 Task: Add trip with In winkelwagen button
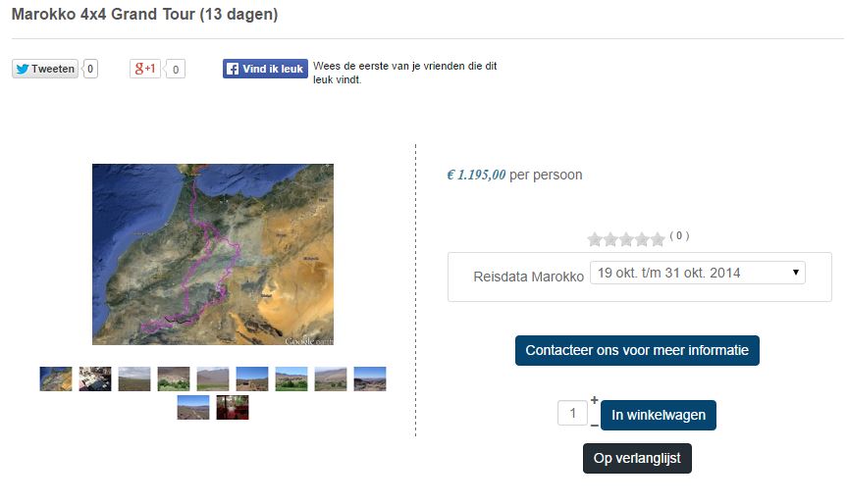point(659,415)
